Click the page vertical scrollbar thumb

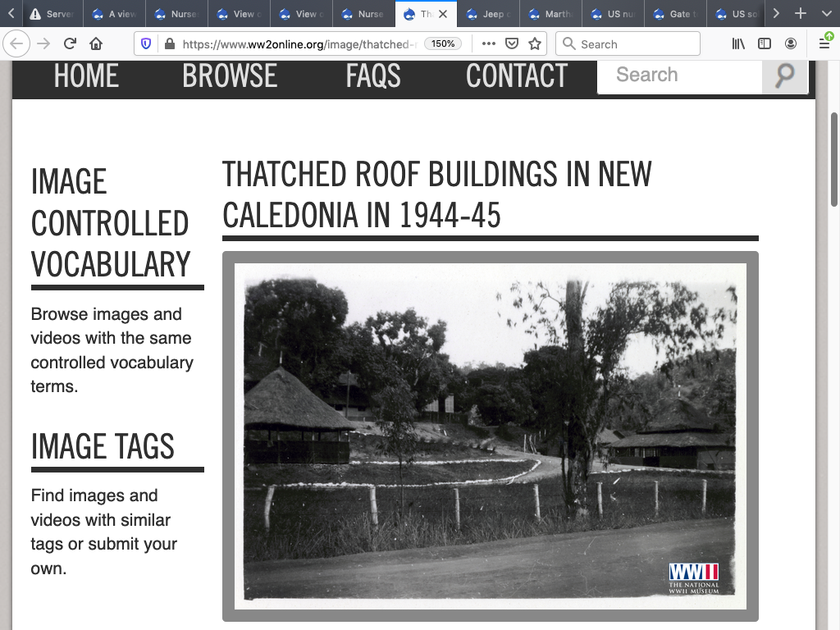pyautogui.click(x=834, y=160)
